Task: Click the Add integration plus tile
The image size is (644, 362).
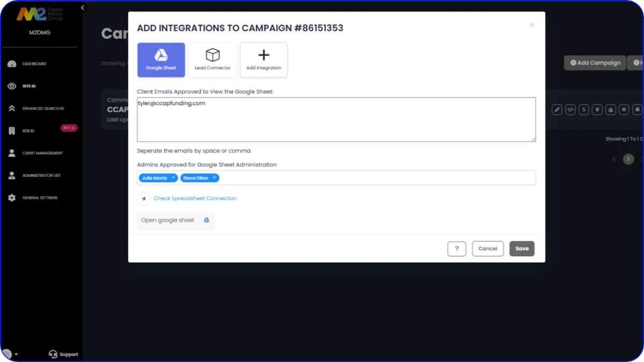Action: coord(264,60)
